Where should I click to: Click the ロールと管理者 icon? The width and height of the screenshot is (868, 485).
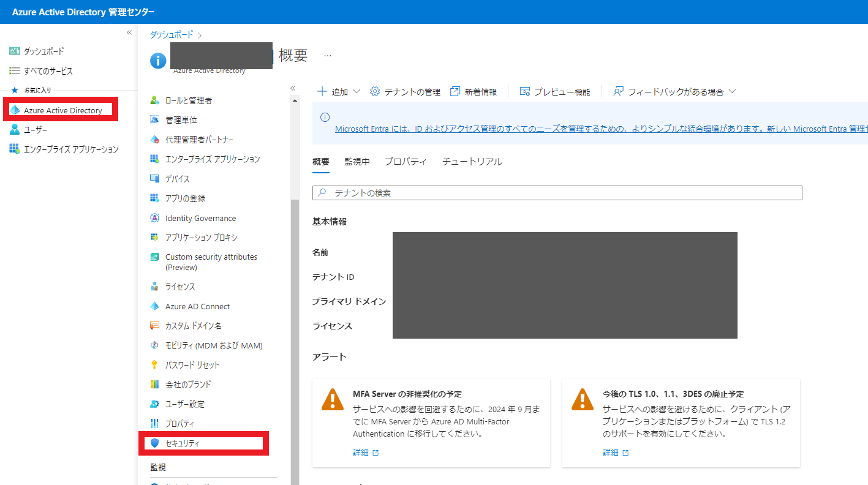[x=154, y=100]
